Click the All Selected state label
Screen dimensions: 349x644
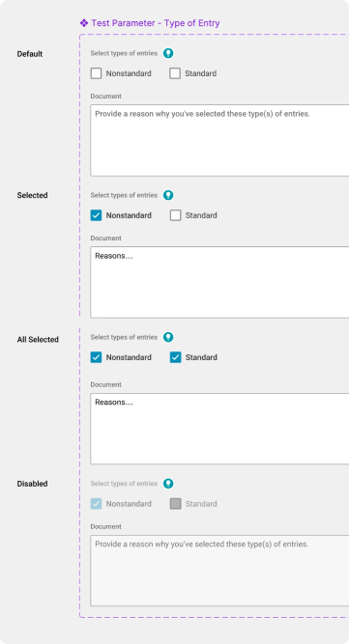pos(38,340)
